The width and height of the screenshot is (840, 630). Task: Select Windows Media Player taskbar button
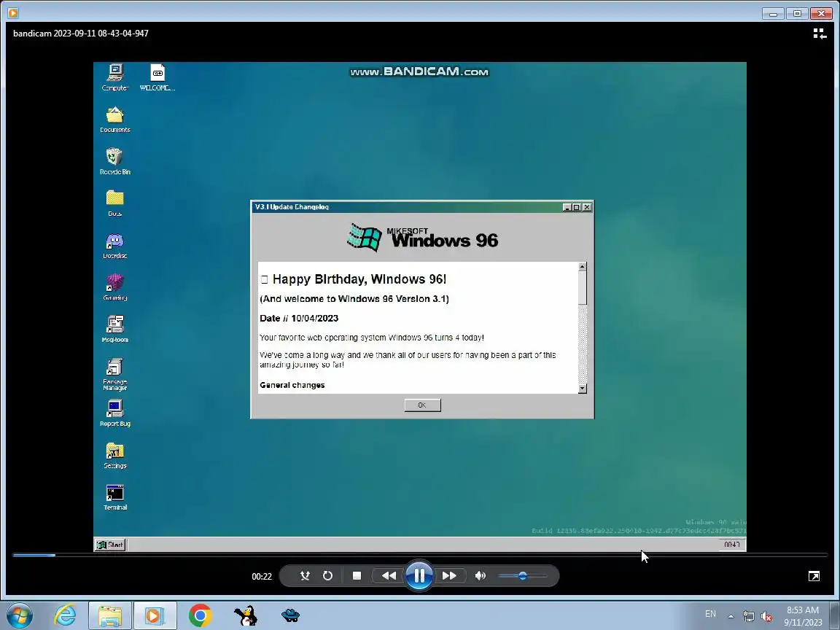(155, 615)
